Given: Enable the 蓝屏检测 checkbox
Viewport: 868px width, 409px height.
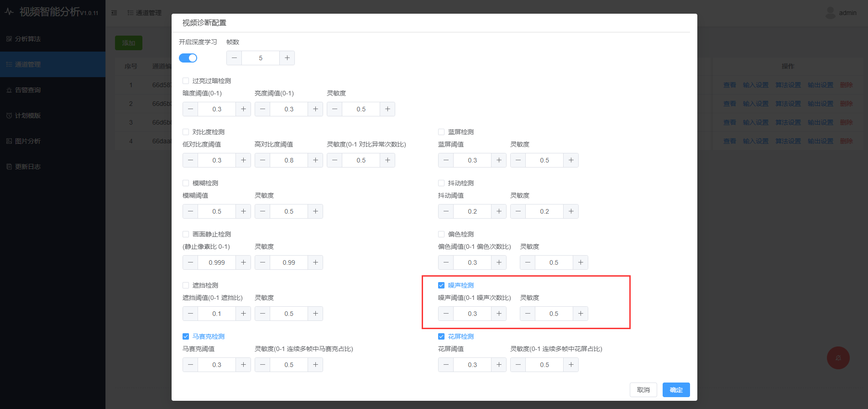Looking at the screenshot, I should click(x=441, y=132).
